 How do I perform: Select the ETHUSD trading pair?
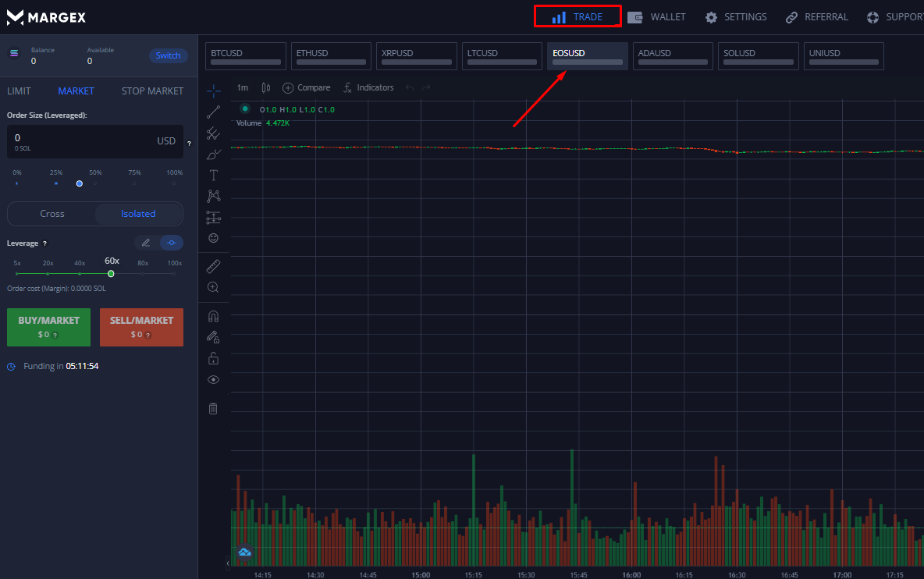point(331,56)
